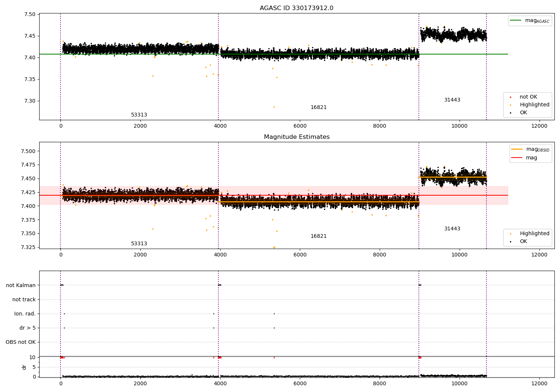Image resolution: width=560 pixels, height=392 pixels.
Task: Click the 7.475 tick label of middle plot
Action: (x=28, y=165)
